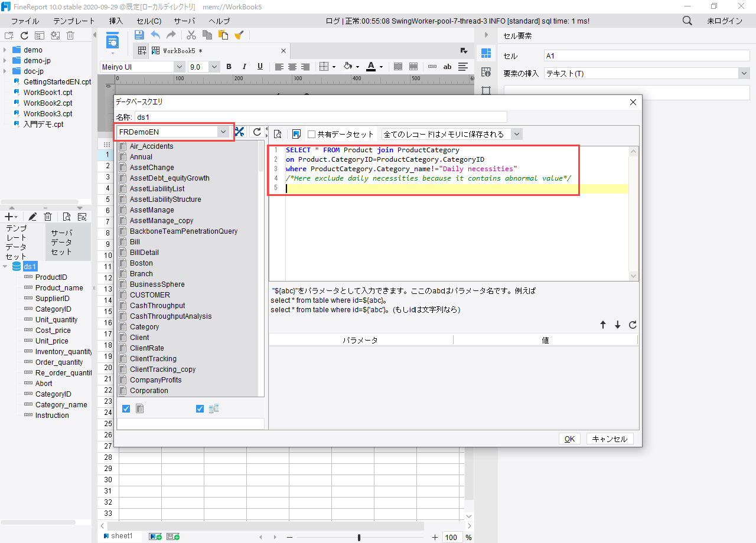Switch to the サーバデータセット tab
This screenshot has height=543, width=756.
point(61,242)
